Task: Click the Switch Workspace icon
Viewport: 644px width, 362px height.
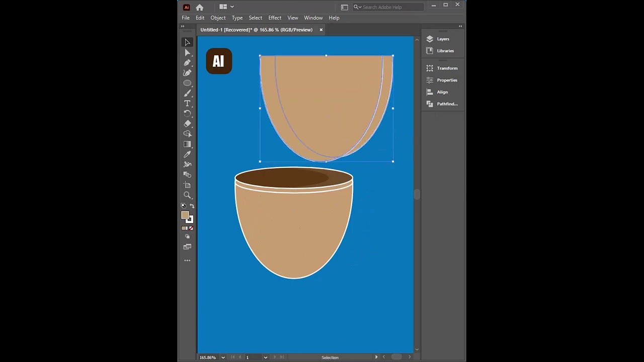Action: tap(344, 7)
